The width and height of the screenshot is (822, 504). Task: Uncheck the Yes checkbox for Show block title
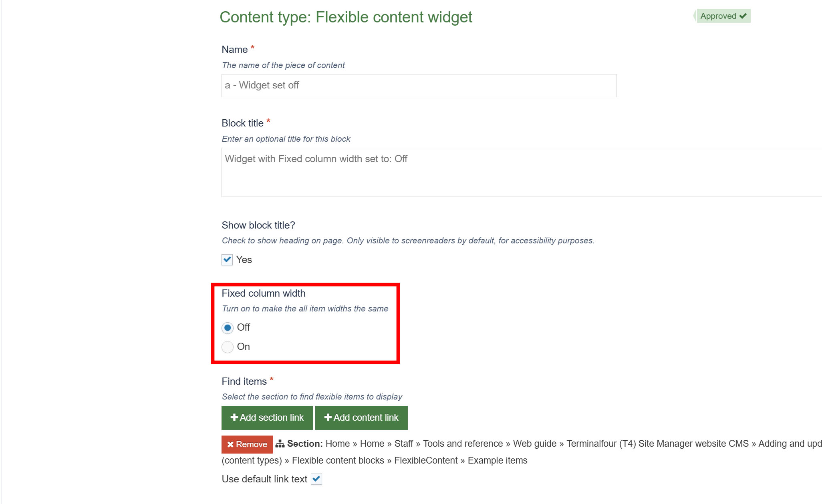[227, 260]
